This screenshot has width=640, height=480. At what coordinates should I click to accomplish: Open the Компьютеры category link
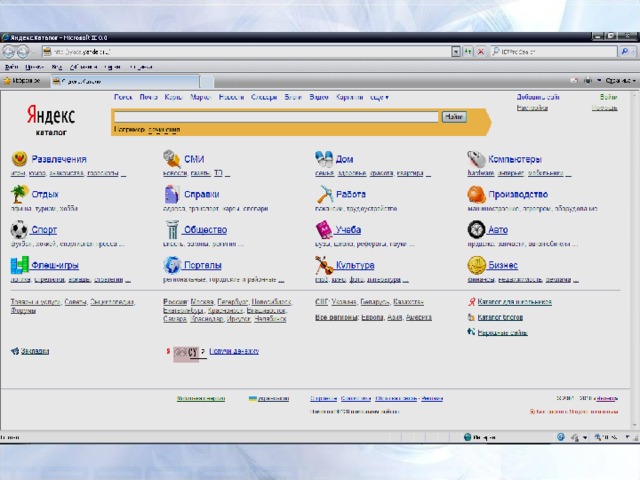(x=515, y=159)
